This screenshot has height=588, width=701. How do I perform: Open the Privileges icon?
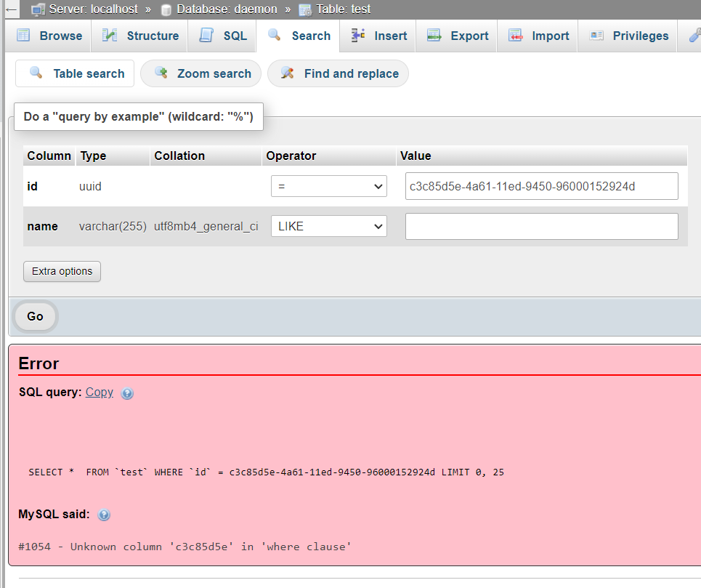pyautogui.click(x=597, y=35)
